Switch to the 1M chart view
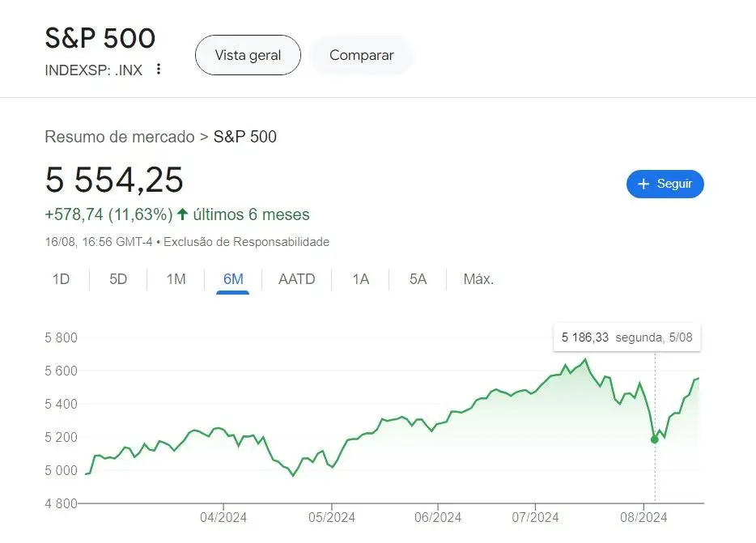 pos(175,278)
